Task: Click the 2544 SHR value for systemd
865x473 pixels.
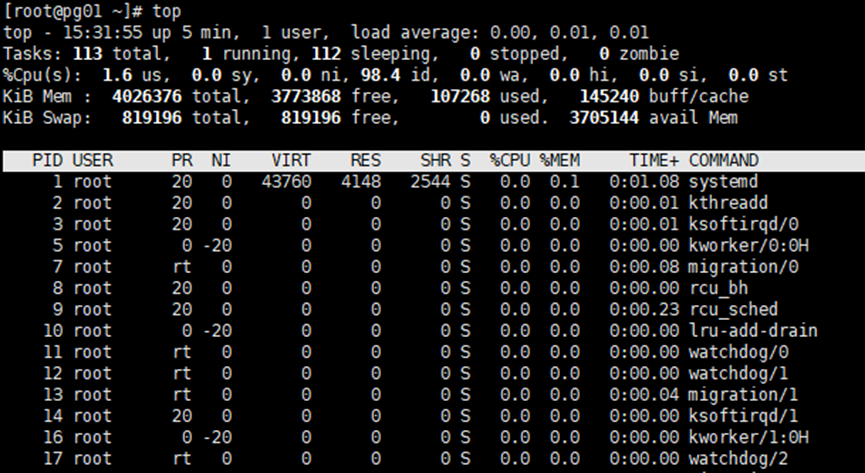Action: coord(431,182)
